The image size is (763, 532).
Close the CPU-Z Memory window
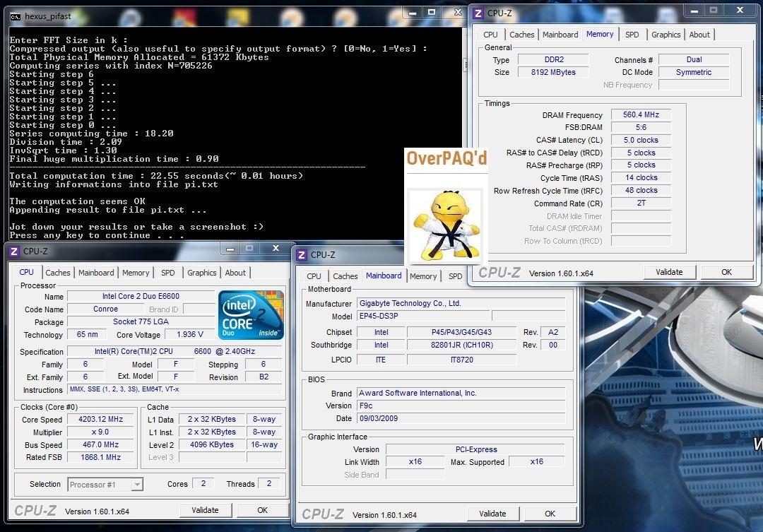pos(740,10)
